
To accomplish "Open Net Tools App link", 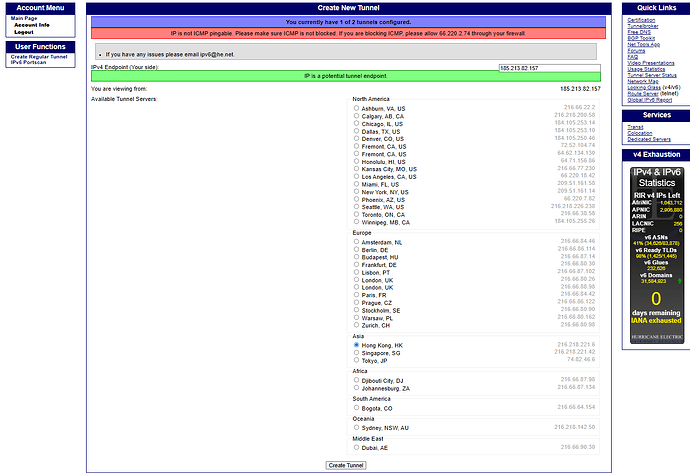I will tap(643, 44).
